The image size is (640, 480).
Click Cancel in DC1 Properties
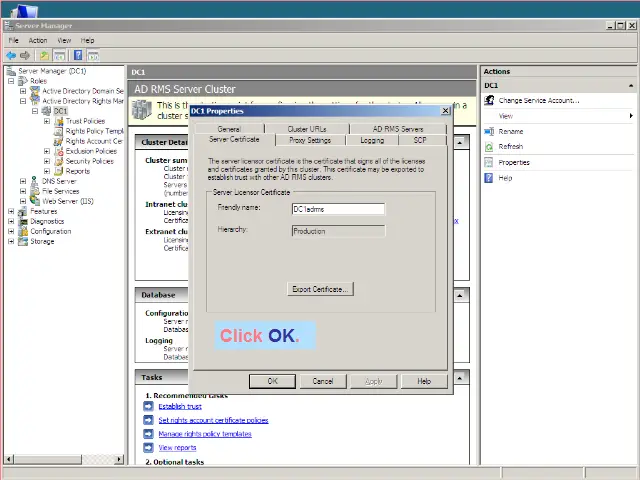(323, 381)
